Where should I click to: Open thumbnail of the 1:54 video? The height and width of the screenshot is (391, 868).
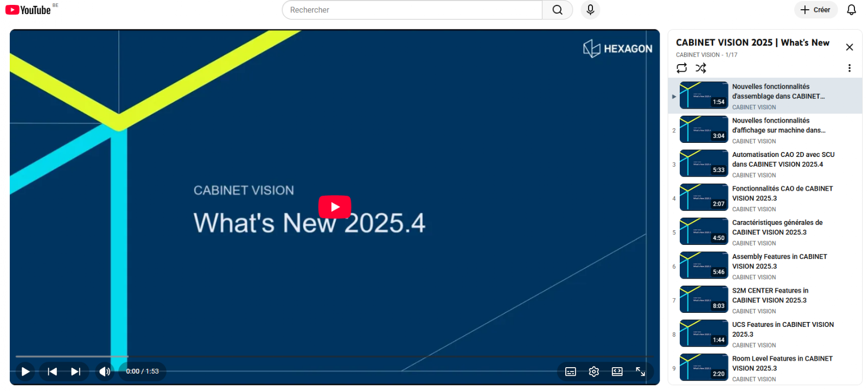point(704,95)
